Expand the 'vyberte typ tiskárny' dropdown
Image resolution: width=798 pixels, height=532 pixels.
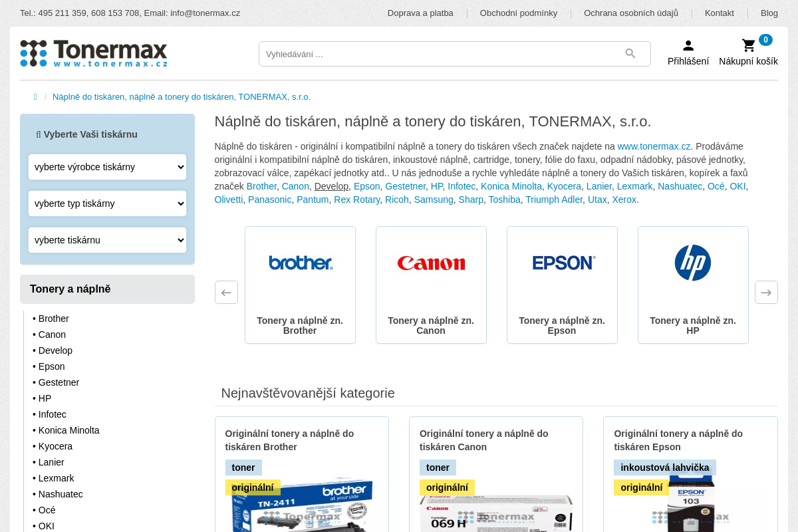coord(107,203)
